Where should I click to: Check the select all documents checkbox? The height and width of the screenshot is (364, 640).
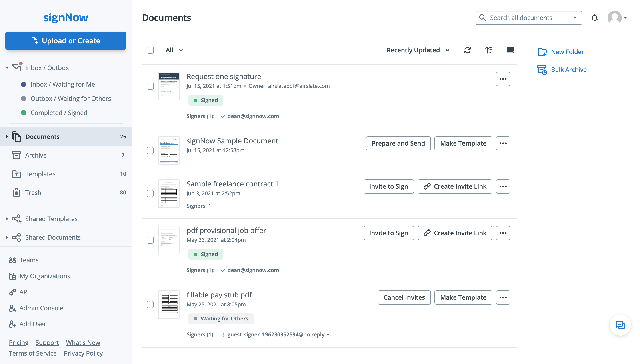pos(150,50)
